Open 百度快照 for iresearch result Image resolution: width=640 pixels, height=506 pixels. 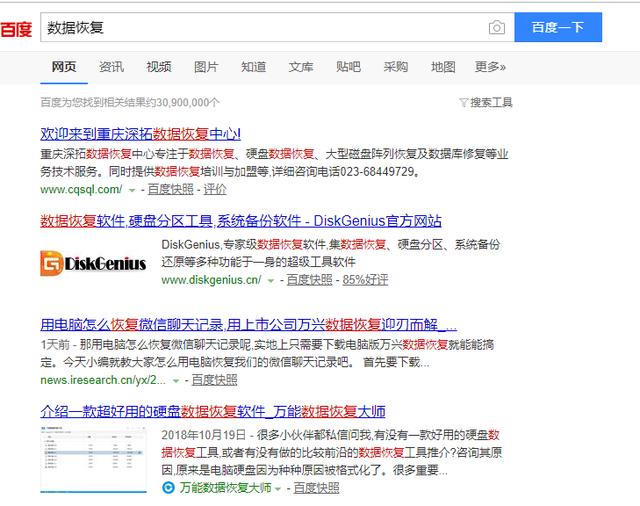214,380
